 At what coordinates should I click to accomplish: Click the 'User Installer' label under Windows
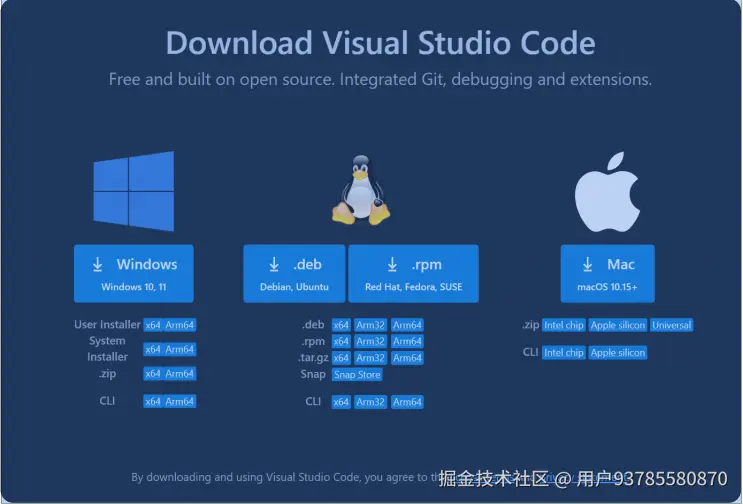pos(107,324)
